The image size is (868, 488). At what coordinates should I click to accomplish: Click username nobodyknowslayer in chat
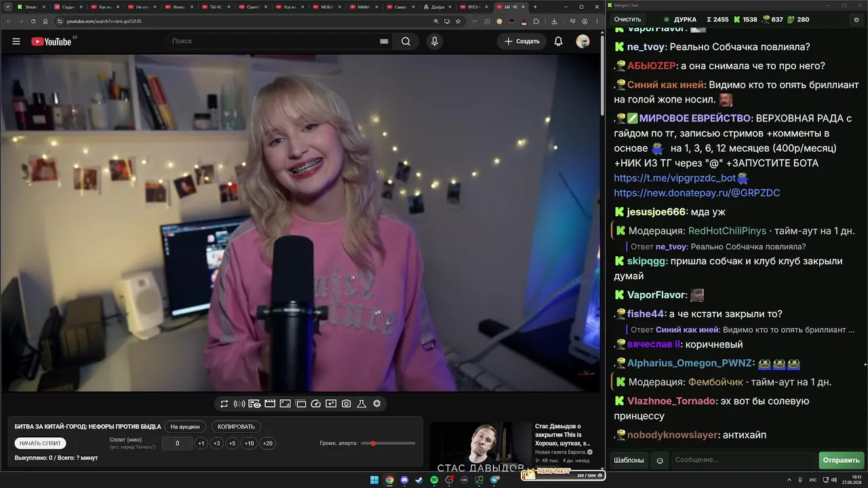673,435
